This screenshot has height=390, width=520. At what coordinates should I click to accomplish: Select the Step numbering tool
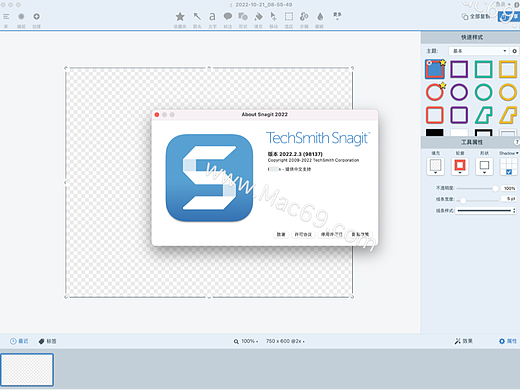(304, 16)
